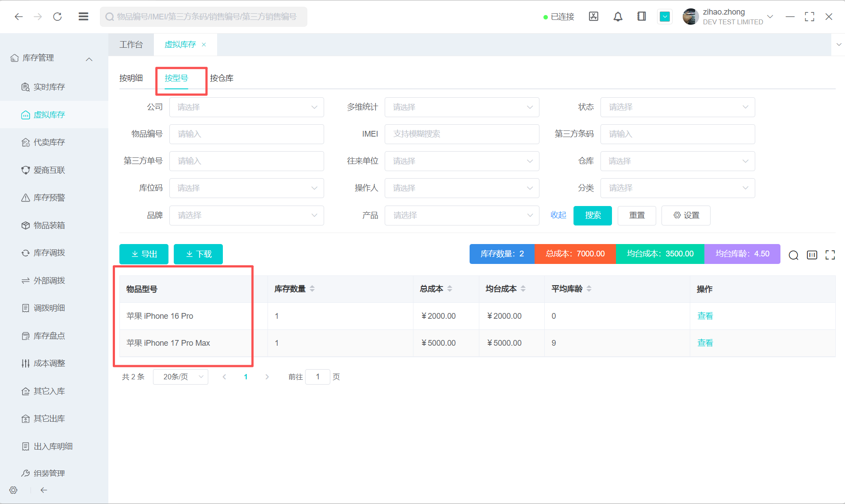845x504 pixels.
Task: Sort by 总成本 column
Action: pos(450,289)
